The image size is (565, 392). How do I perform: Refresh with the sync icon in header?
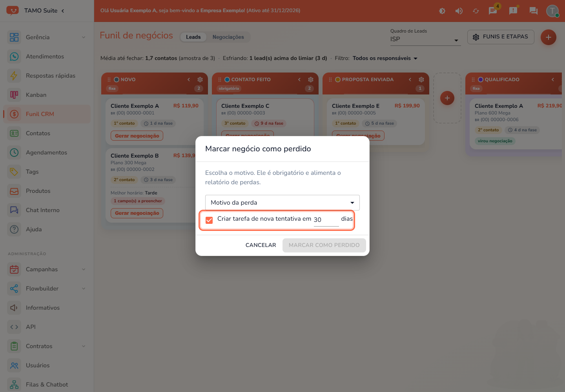point(476,11)
